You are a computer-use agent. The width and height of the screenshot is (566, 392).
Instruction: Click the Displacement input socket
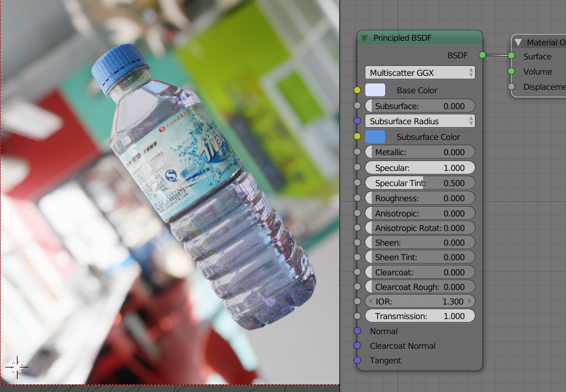pos(511,87)
